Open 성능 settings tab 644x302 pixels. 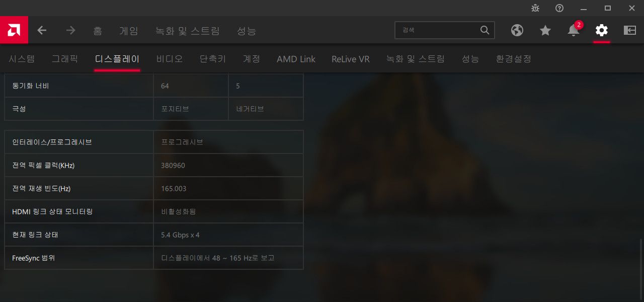coord(470,59)
